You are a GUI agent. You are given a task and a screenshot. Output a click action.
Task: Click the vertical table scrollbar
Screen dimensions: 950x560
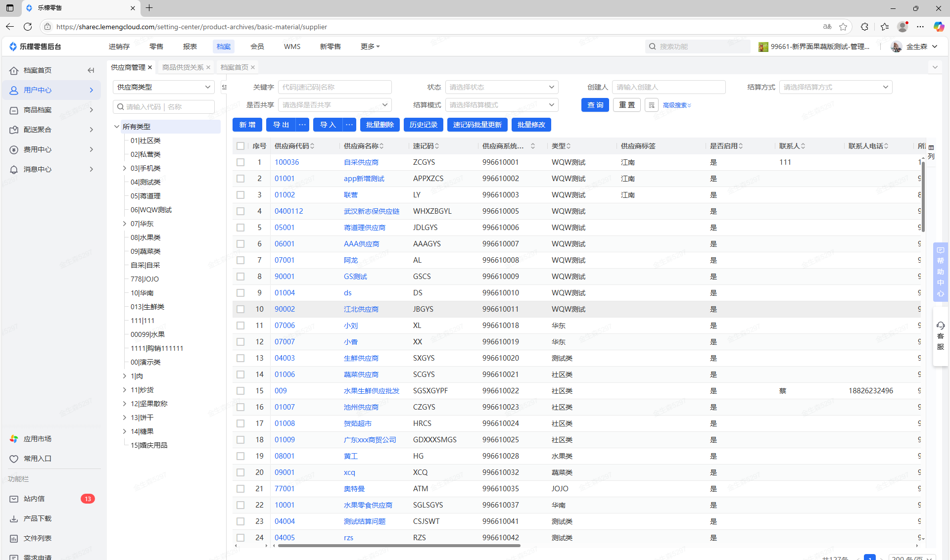(923, 196)
